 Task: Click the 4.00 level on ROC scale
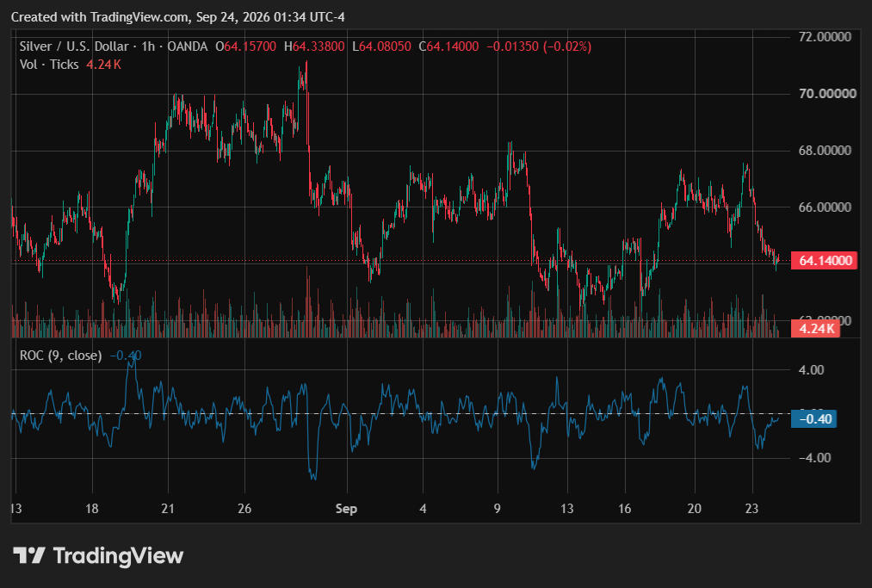[x=812, y=370]
